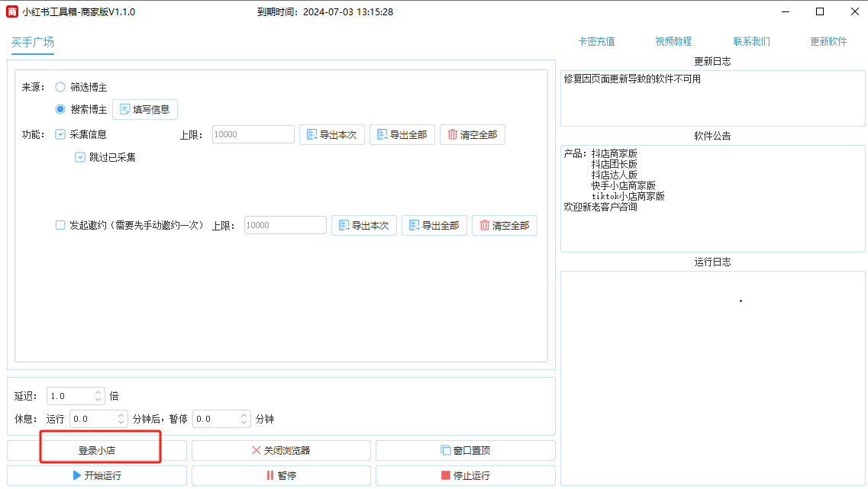Uncheck the 跳过已采集 option
Image resolution: width=868 pixels, height=489 pixels.
(x=79, y=156)
